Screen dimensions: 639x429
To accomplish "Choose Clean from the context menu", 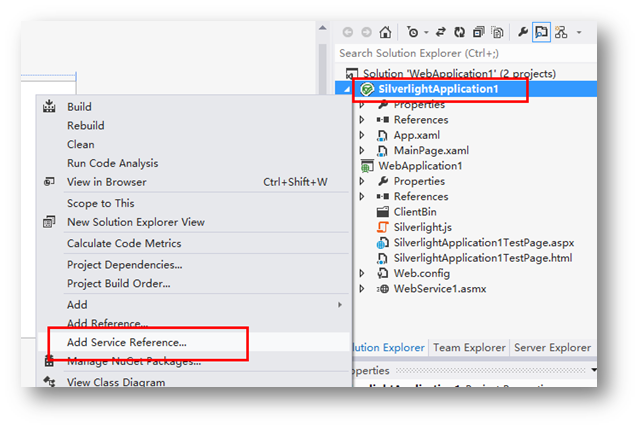I will click(194, 144).
